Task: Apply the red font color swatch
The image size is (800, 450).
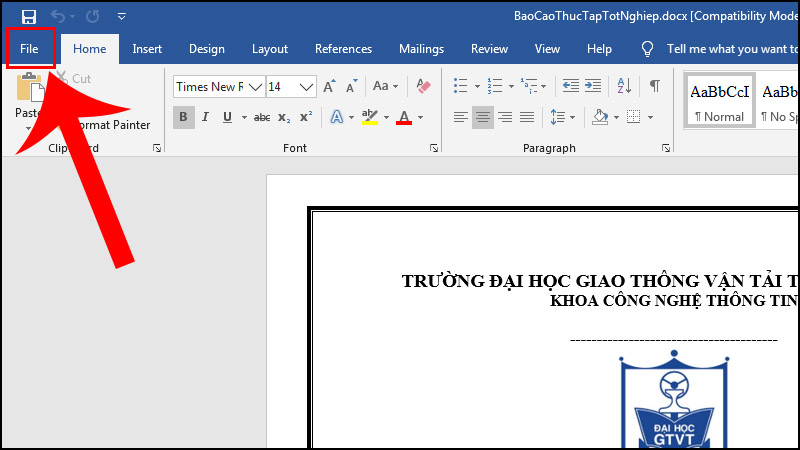Action: click(404, 118)
